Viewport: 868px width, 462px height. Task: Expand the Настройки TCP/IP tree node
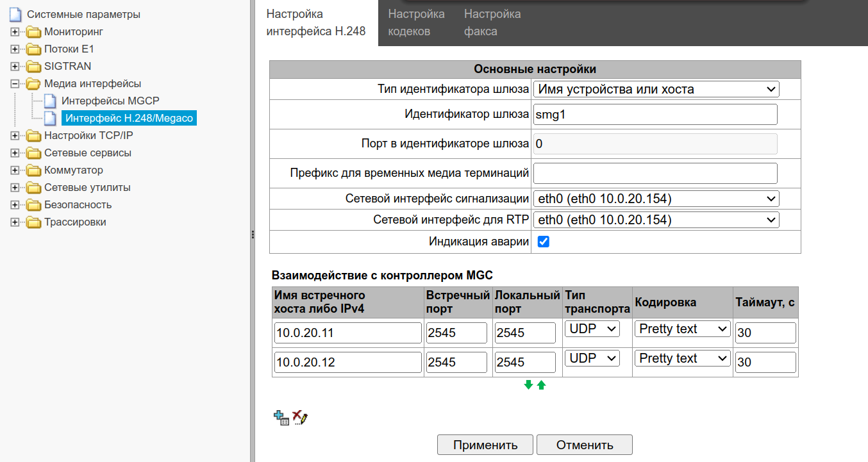[x=15, y=136]
